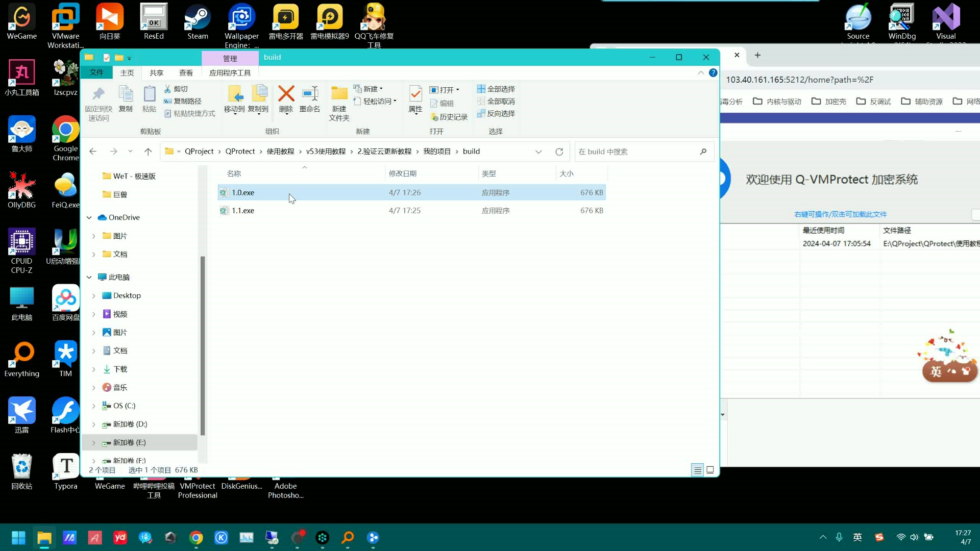Switch to 查看 (View) ribbon tab
This screenshot has width=980, height=551.
coord(186,73)
